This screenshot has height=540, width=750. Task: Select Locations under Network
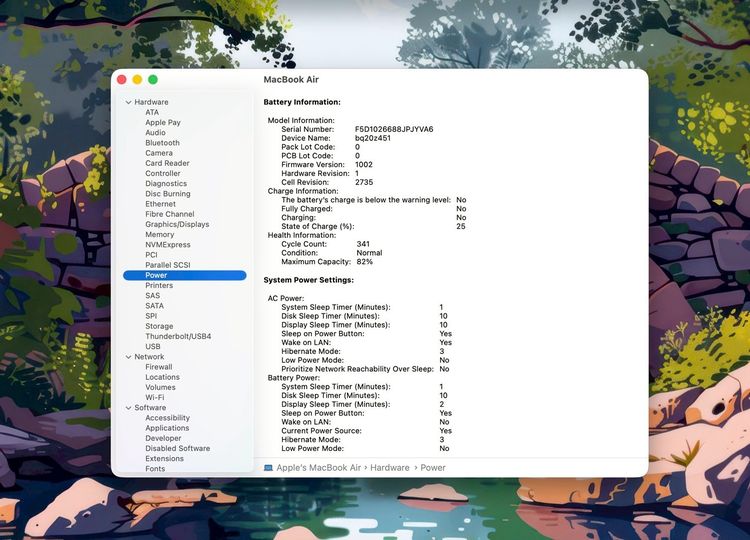[x=163, y=377]
